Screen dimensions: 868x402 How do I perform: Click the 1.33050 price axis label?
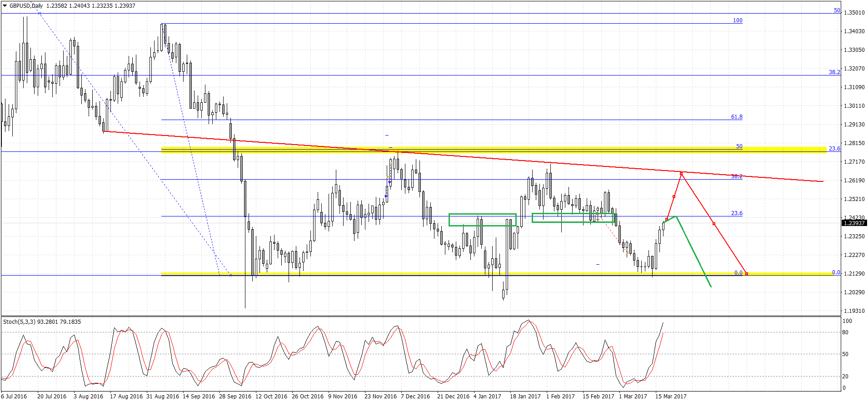pos(854,50)
